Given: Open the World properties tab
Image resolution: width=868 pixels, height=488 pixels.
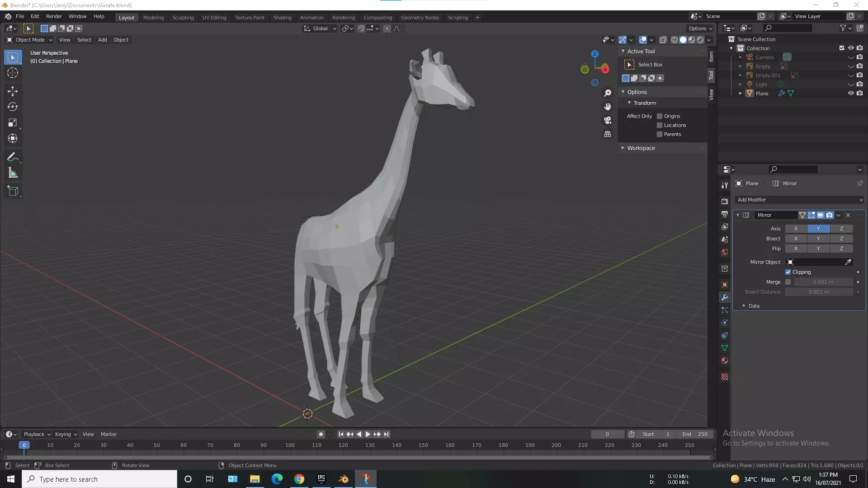Looking at the screenshot, I should click(x=725, y=252).
